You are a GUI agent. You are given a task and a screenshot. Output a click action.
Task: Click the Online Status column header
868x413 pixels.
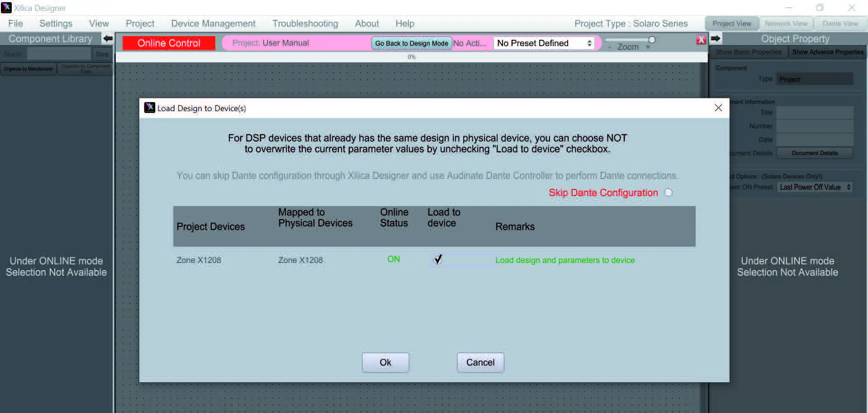tap(394, 218)
